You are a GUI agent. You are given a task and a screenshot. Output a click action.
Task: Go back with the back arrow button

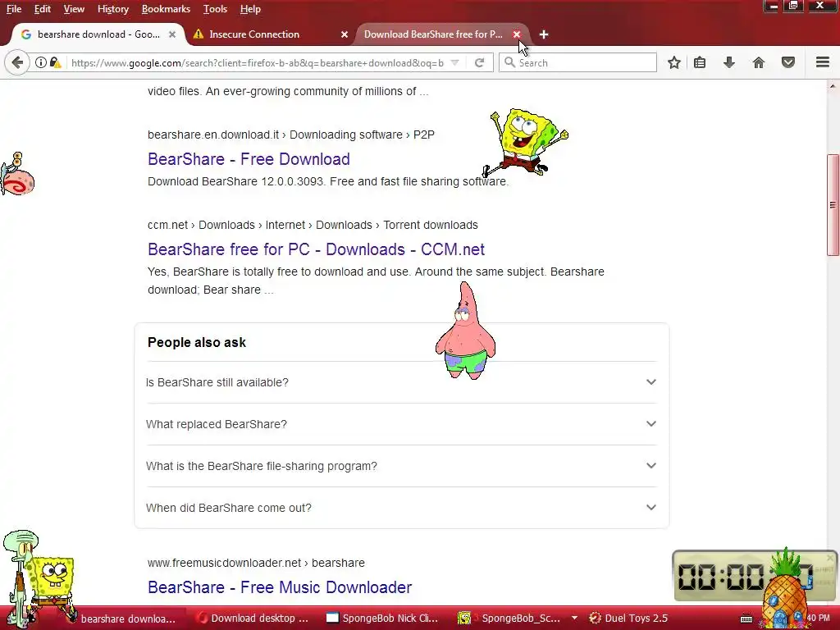click(17, 62)
